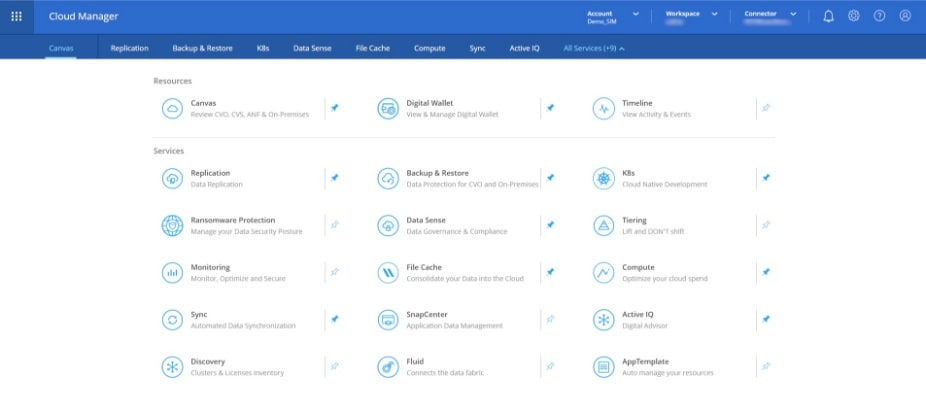
Task: Pin Discovery to the navigation bar
Action: pos(335,366)
